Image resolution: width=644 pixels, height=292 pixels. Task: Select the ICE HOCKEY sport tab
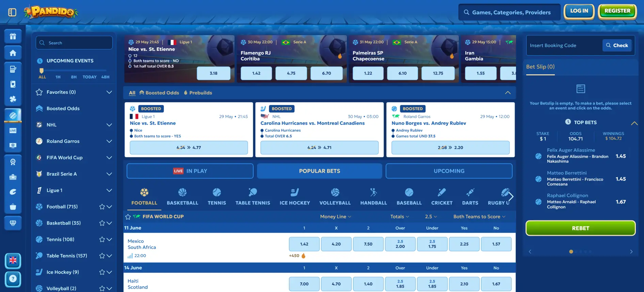(295, 197)
